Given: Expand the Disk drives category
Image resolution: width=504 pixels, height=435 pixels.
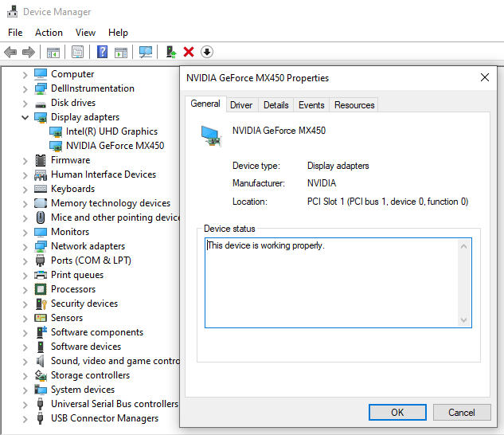Looking at the screenshot, I should tap(25, 103).
